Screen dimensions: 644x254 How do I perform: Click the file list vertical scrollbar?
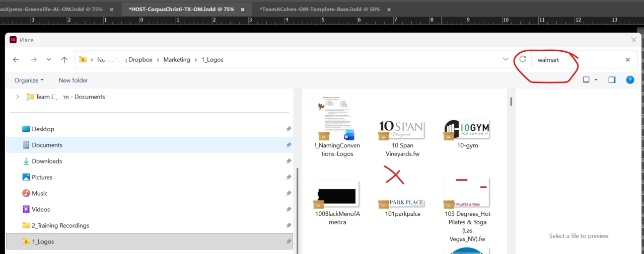[x=511, y=102]
